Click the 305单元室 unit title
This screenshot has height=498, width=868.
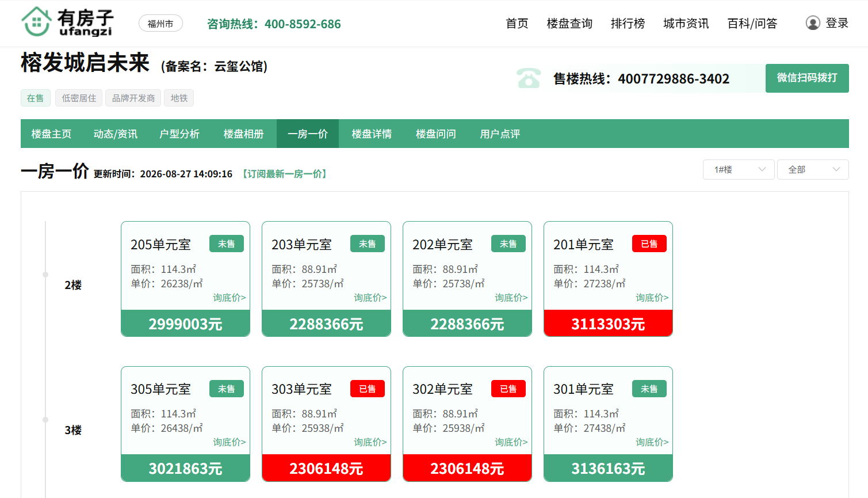tap(160, 389)
